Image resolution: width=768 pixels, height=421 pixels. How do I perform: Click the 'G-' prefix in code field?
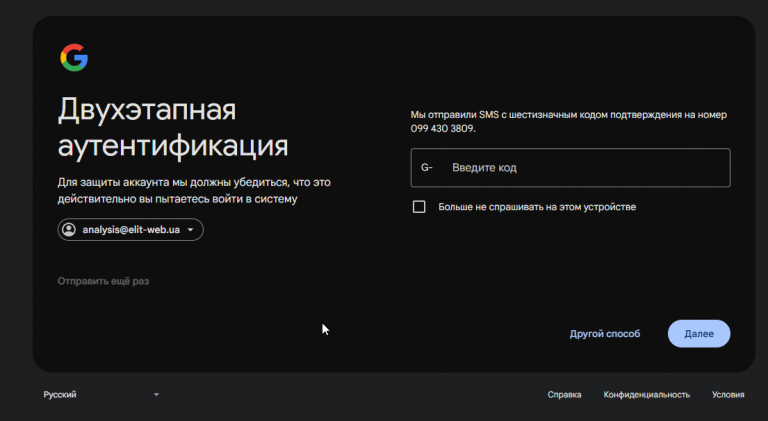(x=427, y=167)
